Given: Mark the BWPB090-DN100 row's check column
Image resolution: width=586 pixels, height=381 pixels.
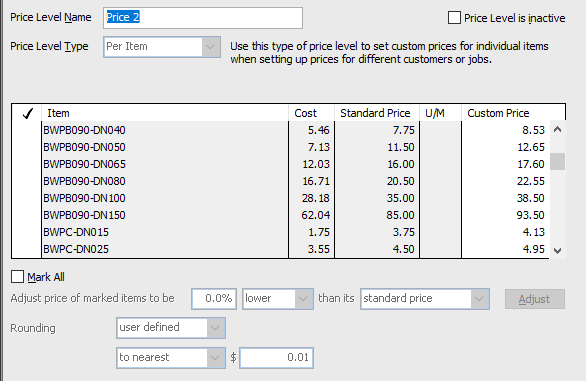Looking at the screenshot, I should [x=27, y=198].
